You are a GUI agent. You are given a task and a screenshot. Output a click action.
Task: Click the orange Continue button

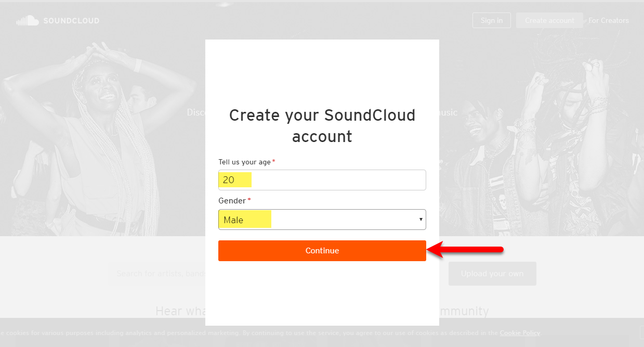point(322,251)
